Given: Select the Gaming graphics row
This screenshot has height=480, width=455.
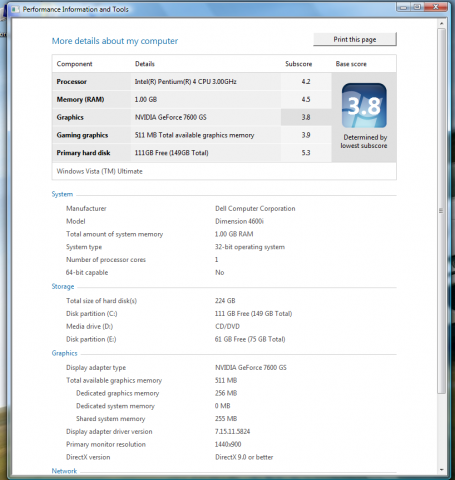Looking at the screenshot, I should click(x=192, y=135).
